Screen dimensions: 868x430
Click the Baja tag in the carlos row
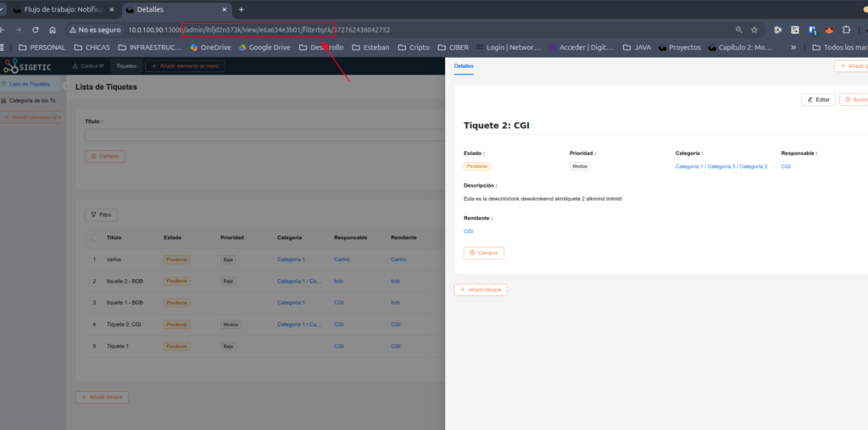228,260
